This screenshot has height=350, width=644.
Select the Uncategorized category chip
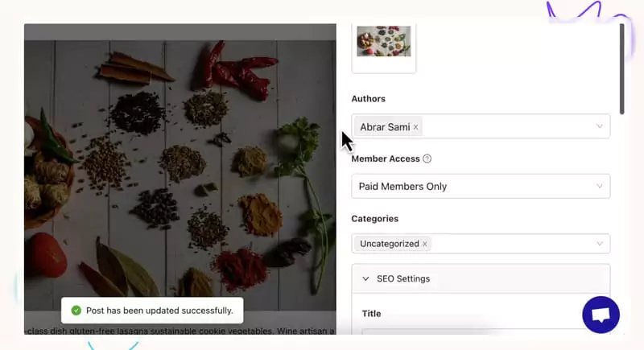pyautogui.click(x=390, y=244)
